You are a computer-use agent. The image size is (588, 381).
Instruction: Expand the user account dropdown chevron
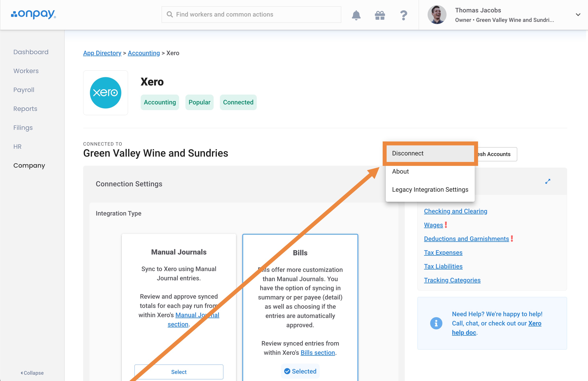tap(578, 15)
